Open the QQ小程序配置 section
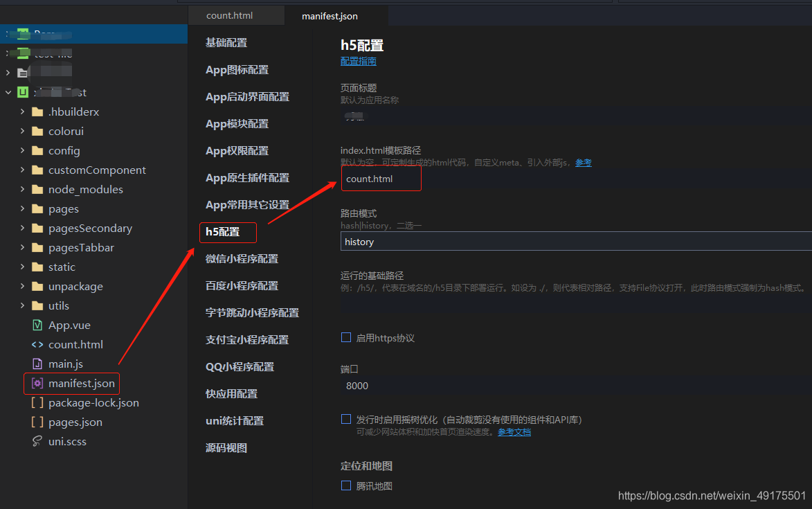Screen dimensions: 812x509 pos(240,366)
